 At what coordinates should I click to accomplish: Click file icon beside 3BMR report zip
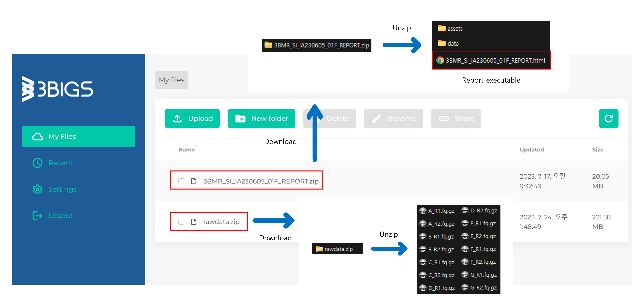[194, 181]
